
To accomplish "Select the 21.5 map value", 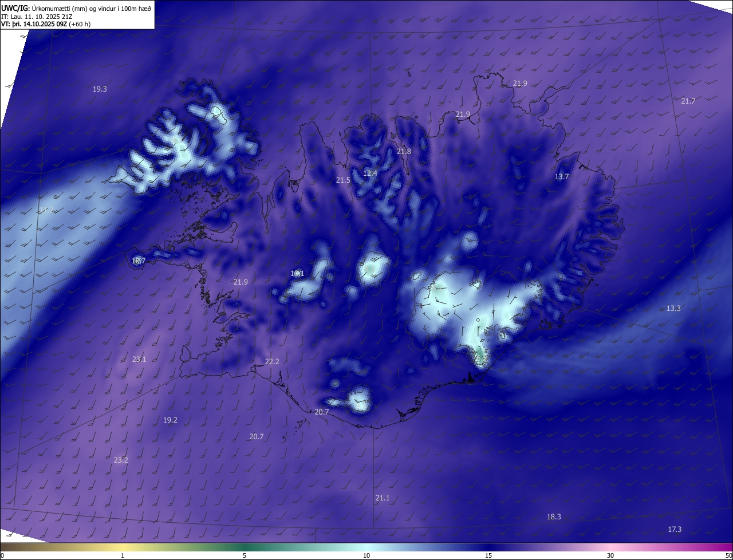I will coord(343,180).
